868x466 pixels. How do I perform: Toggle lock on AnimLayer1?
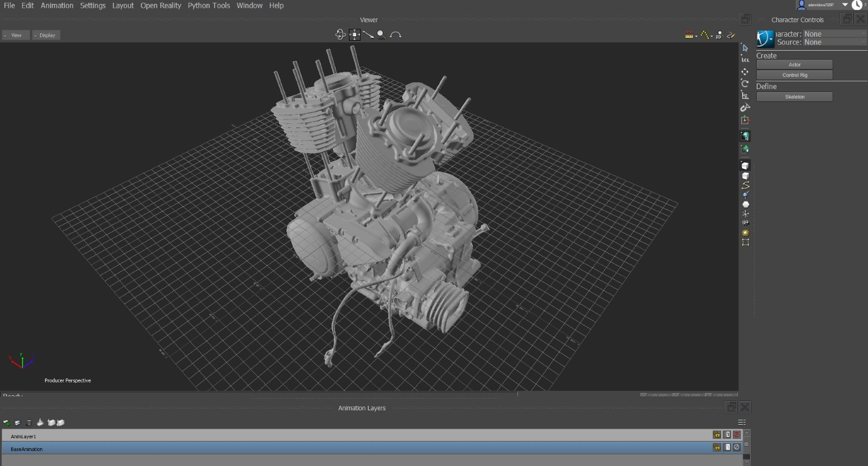click(717, 435)
